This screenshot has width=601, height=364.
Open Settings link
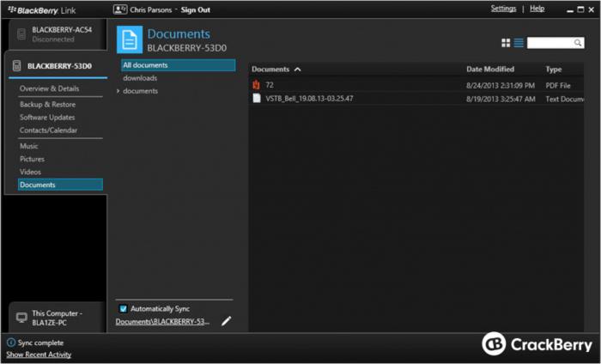[x=503, y=9]
